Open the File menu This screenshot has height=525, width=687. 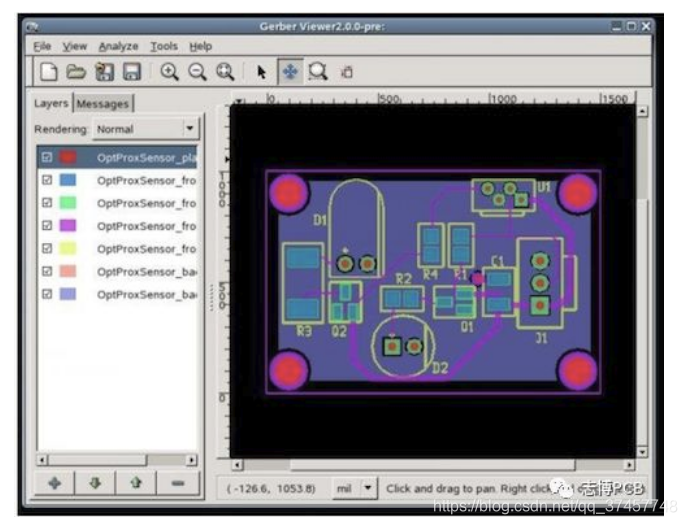click(42, 46)
